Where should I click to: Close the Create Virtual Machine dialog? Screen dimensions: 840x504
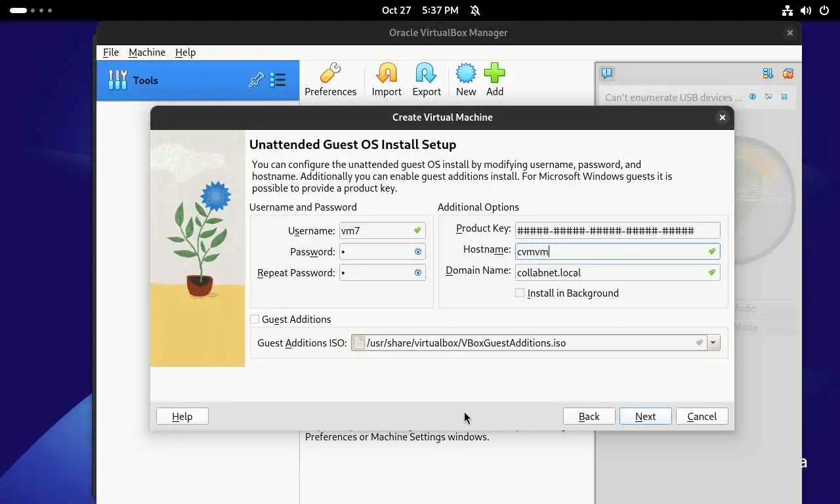[723, 117]
